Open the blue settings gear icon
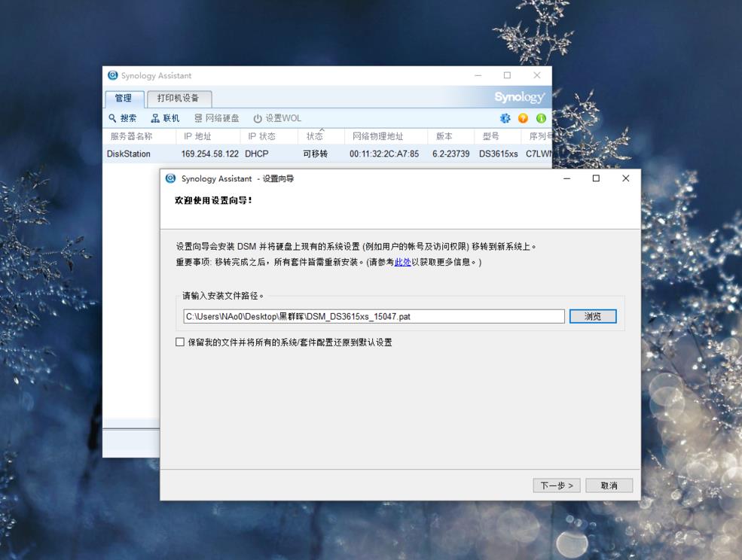Screen dimensions: 742x560 (505, 117)
